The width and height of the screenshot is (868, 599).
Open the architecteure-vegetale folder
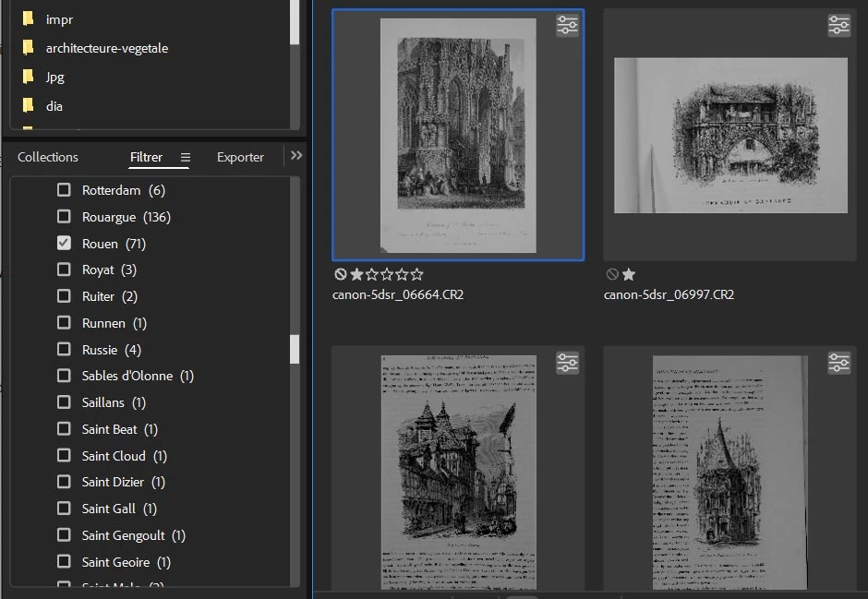pyautogui.click(x=107, y=48)
